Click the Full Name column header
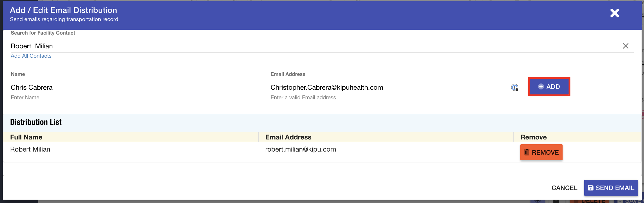The height and width of the screenshot is (203, 644). (26, 137)
